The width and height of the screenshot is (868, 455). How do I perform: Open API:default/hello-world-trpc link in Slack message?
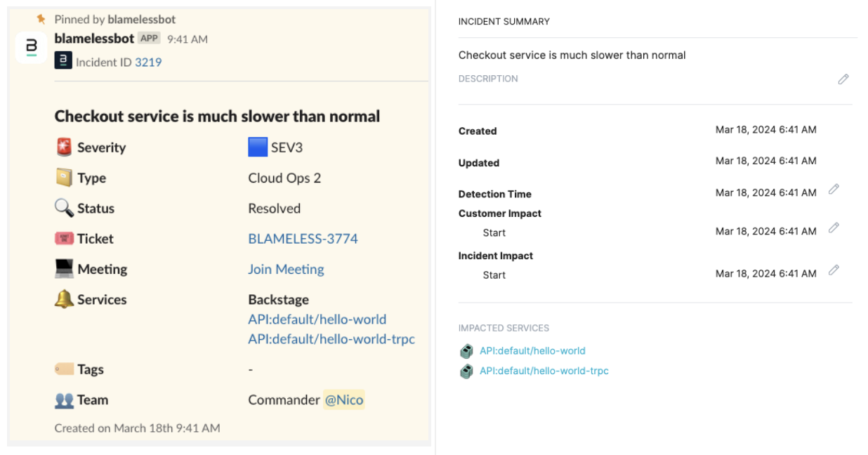click(331, 339)
